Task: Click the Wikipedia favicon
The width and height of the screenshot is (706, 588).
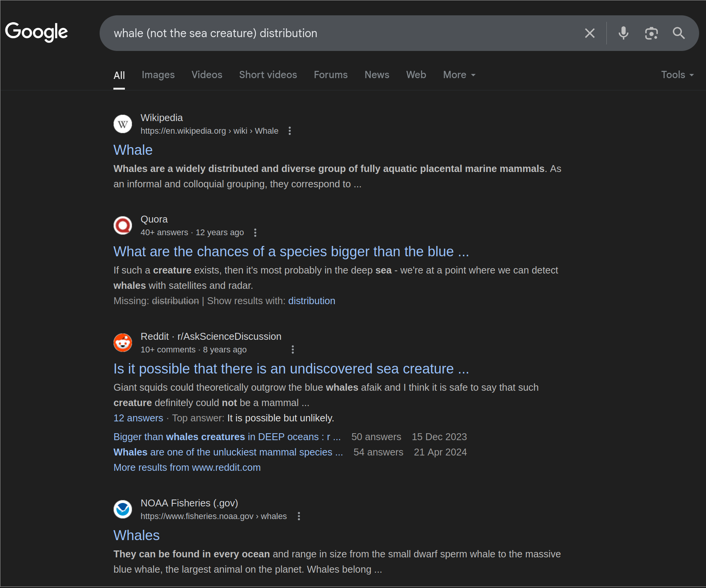Action: pos(123,124)
